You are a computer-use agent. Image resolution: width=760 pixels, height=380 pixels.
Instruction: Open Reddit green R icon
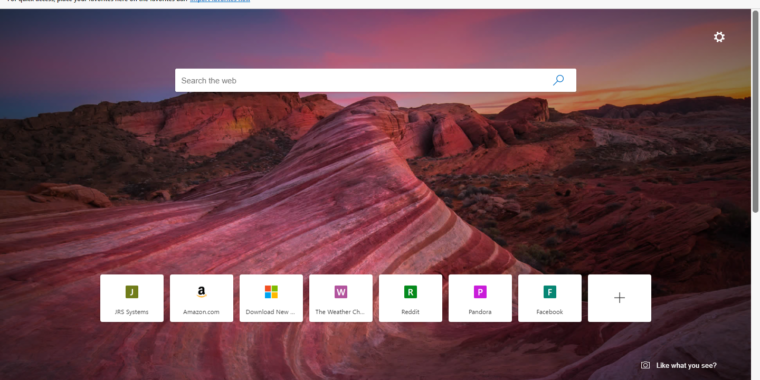(x=411, y=292)
